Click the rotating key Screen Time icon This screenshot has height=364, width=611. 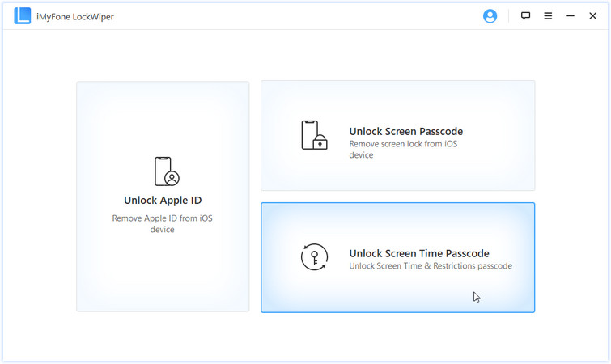tap(314, 257)
